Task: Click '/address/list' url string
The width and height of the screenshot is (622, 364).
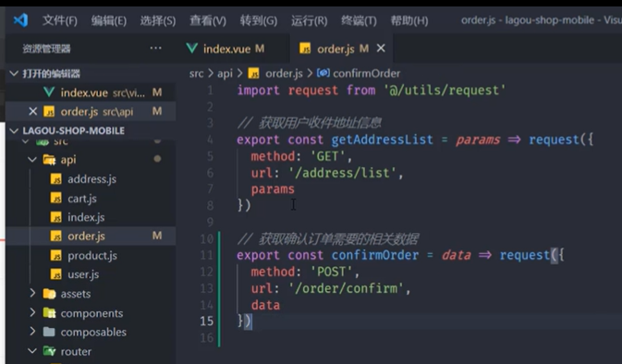Action: click(342, 173)
